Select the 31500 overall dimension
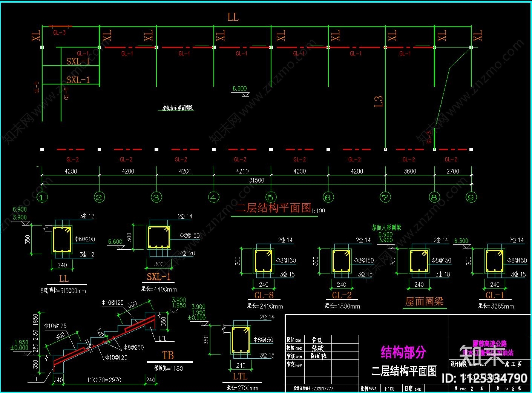The width and height of the screenshot is (532, 393). tap(257, 180)
